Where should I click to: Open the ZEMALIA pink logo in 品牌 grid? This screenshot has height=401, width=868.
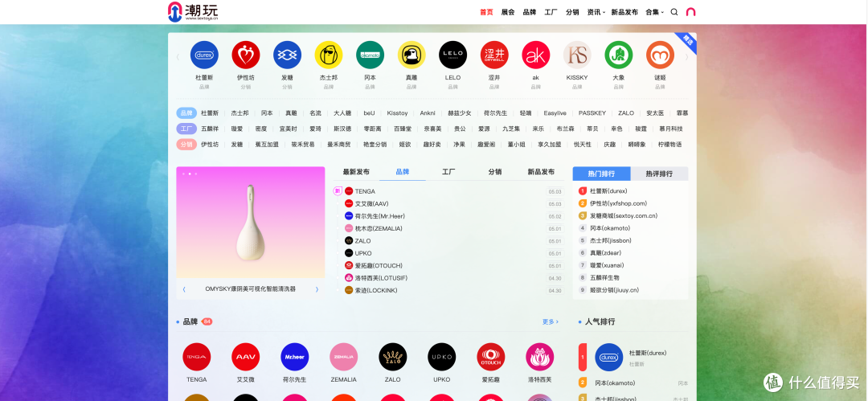click(344, 357)
